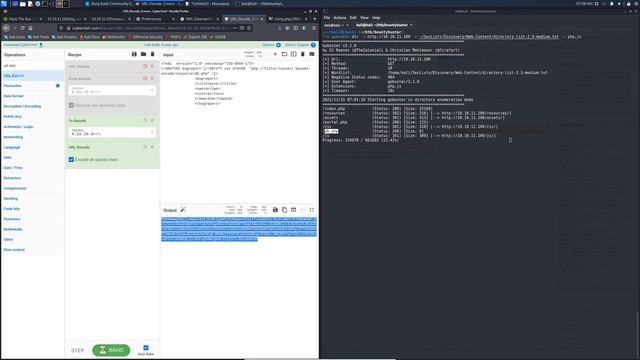Toggle Remove non-alphabet chars checkbox
This screenshot has width=640, height=360.
point(71,105)
